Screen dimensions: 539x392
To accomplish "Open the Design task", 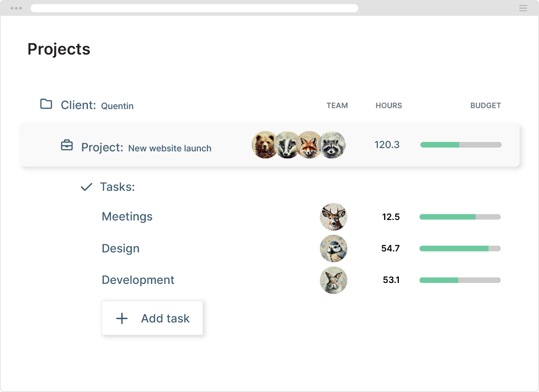I will pos(120,249).
